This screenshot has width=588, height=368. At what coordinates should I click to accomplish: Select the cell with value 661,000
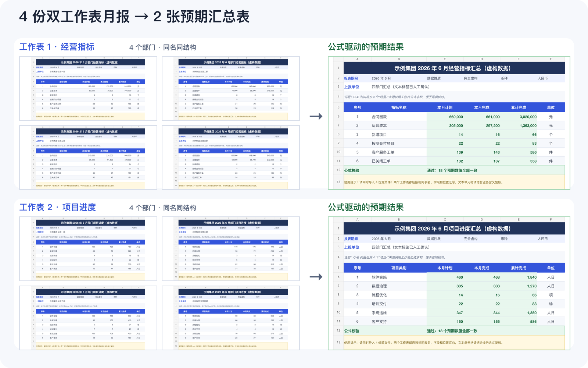tap(482, 117)
